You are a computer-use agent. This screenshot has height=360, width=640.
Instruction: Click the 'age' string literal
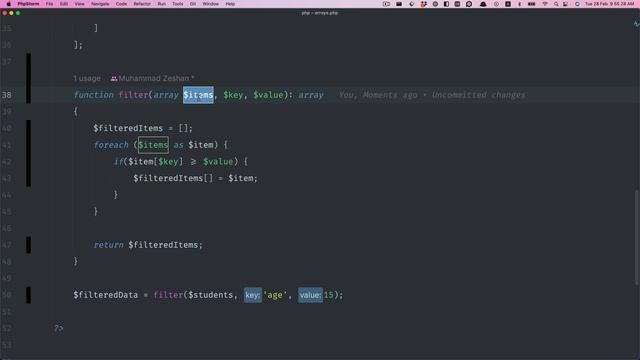point(275,295)
